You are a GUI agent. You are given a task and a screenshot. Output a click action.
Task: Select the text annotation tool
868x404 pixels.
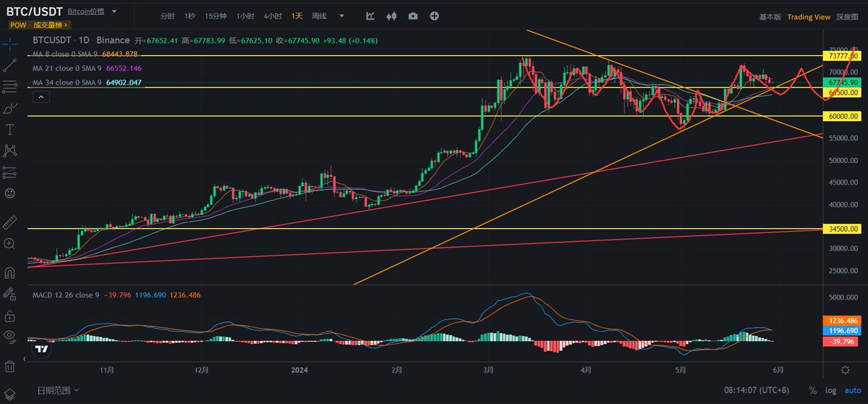click(x=9, y=130)
